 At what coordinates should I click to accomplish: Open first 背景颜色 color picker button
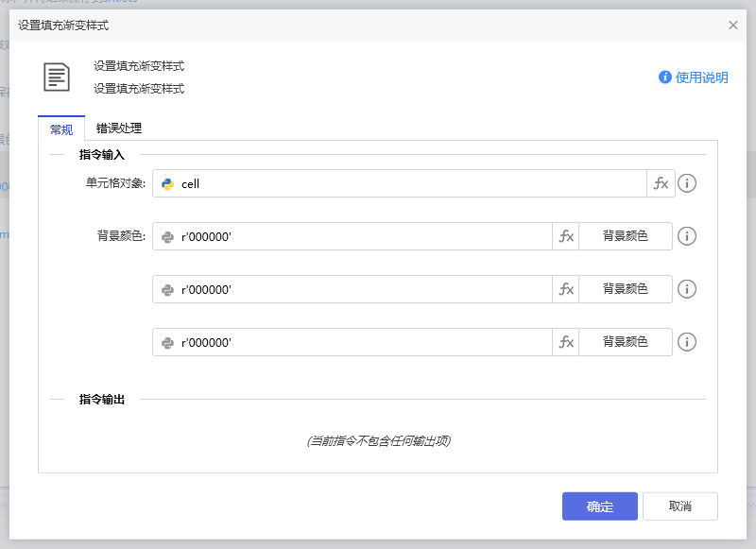pos(626,236)
